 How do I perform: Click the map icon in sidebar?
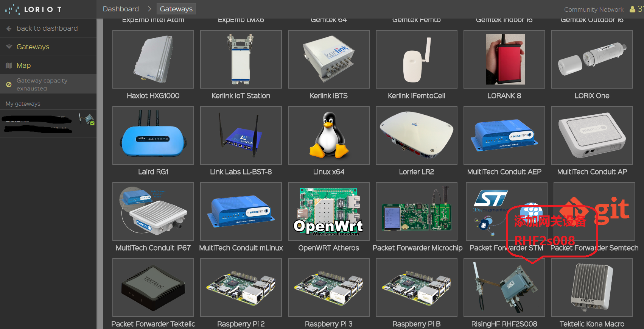[x=9, y=65]
